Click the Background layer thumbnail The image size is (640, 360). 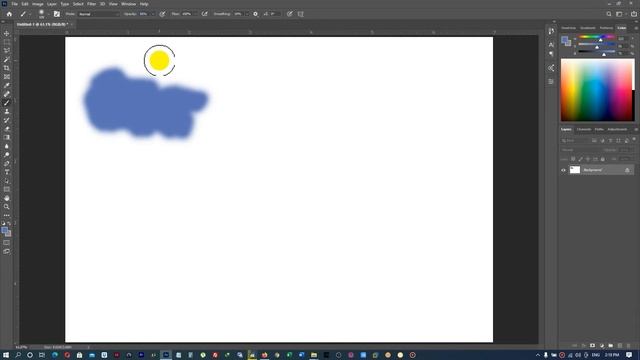pos(575,170)
